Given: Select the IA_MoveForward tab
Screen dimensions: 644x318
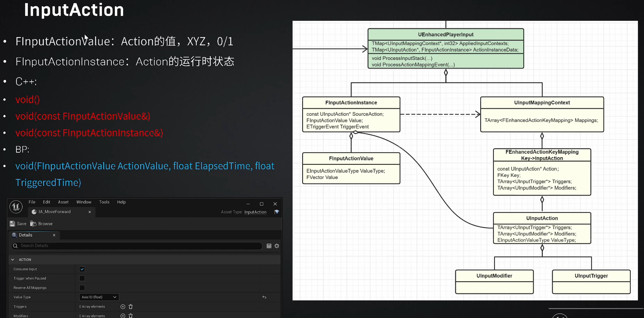Looking at the screenshot, I should [62, 212].
